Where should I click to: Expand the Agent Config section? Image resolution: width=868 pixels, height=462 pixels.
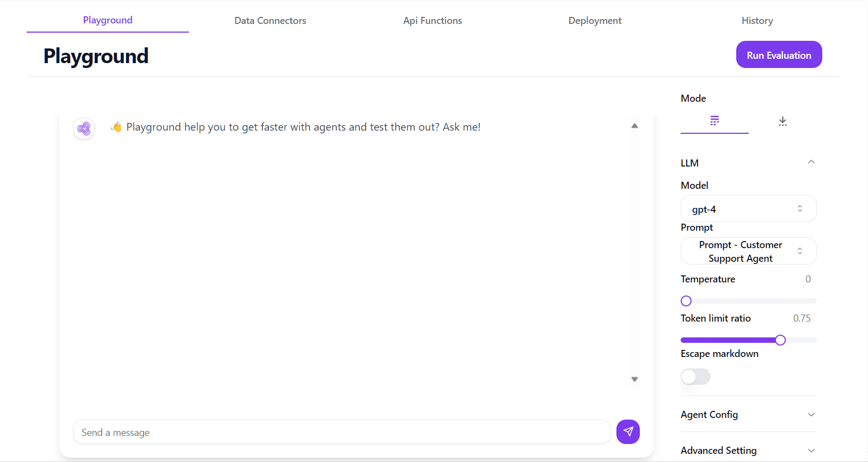[748, 415]
